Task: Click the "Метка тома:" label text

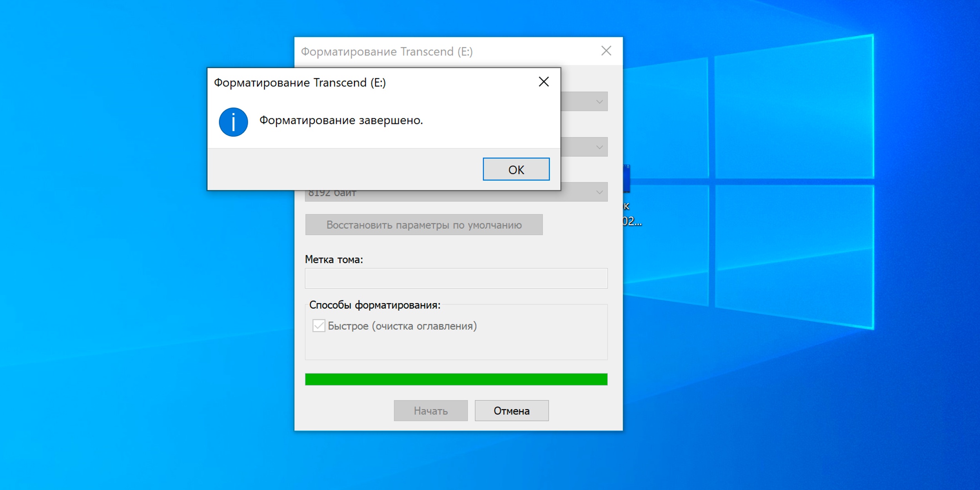Action: [334, 260]
